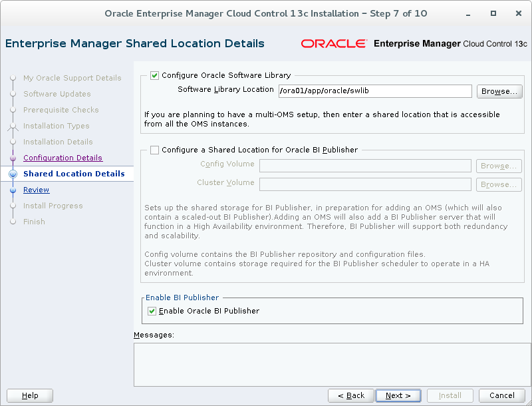Click the Shared Location Details step bullet
Viewport: 532px width, 406px height.
point(13,174)
